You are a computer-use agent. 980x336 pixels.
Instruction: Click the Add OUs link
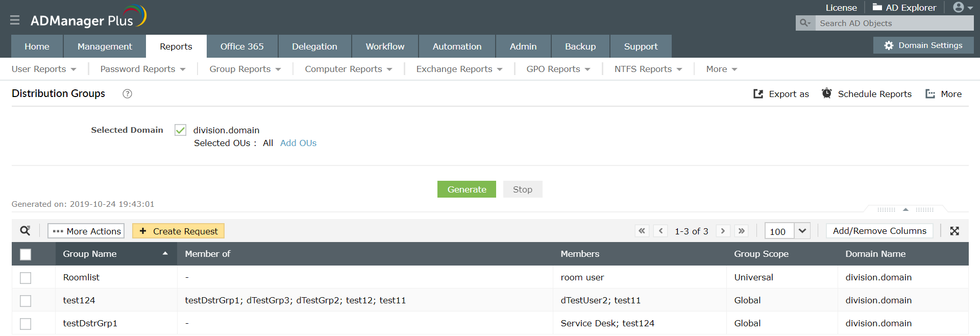coord(298,143)
